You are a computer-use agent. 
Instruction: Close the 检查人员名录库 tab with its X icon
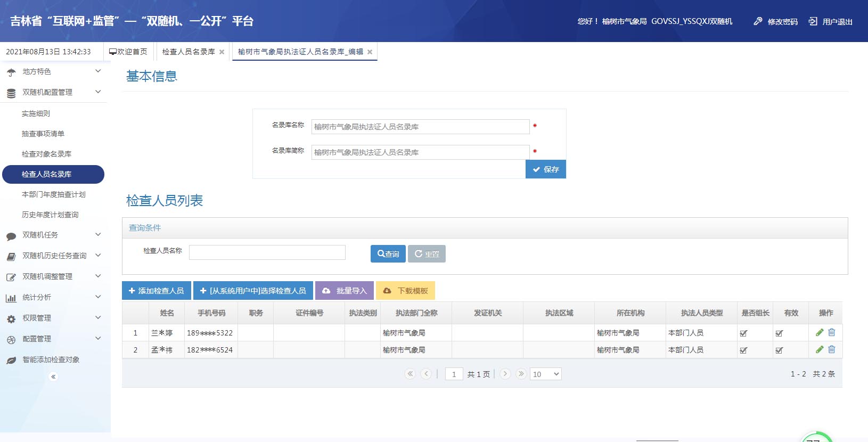point(222,52)
